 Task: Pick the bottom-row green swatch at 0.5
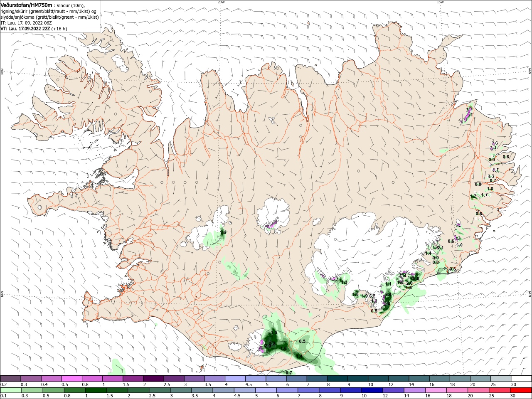point(54,390)
